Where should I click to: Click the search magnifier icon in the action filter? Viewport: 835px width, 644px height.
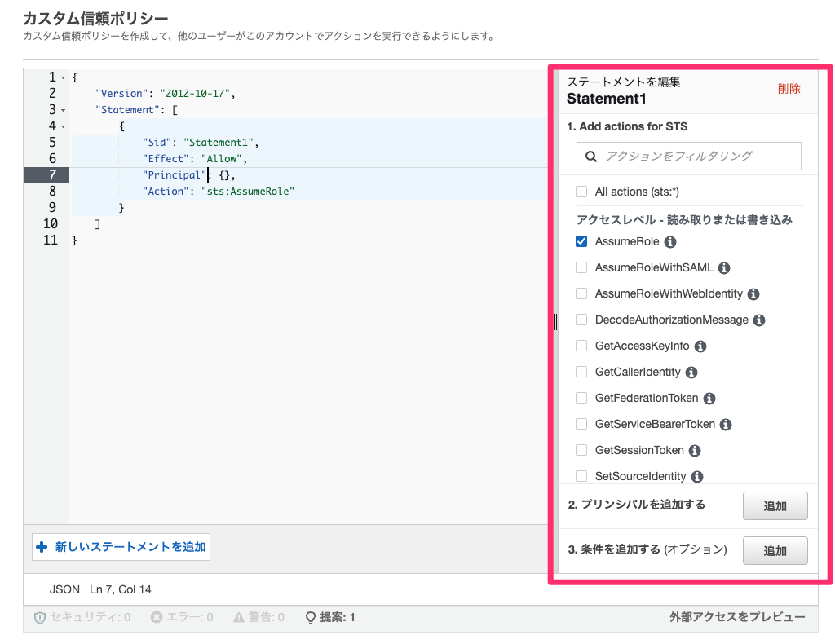click(590, 157)
